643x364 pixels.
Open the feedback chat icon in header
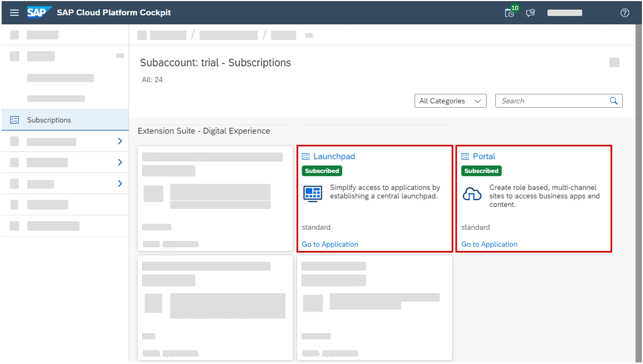coord(530,13)
